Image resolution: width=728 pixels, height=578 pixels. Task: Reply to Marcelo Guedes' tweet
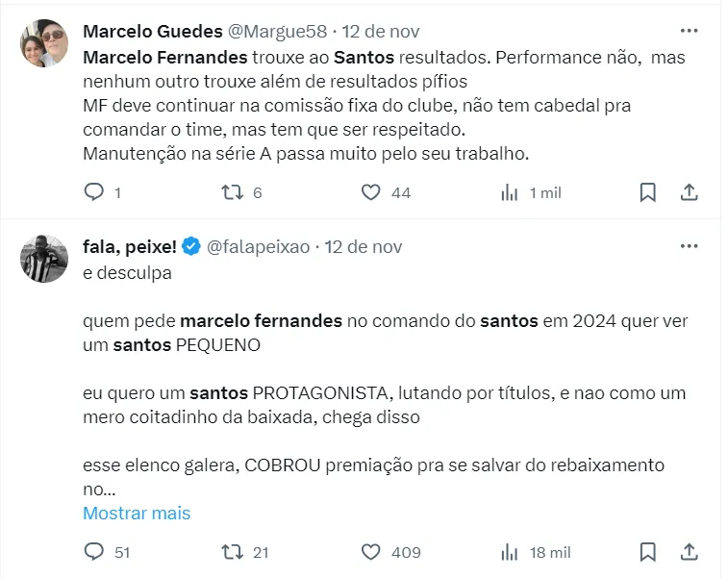pyautogui.click(x=94, y=192)
